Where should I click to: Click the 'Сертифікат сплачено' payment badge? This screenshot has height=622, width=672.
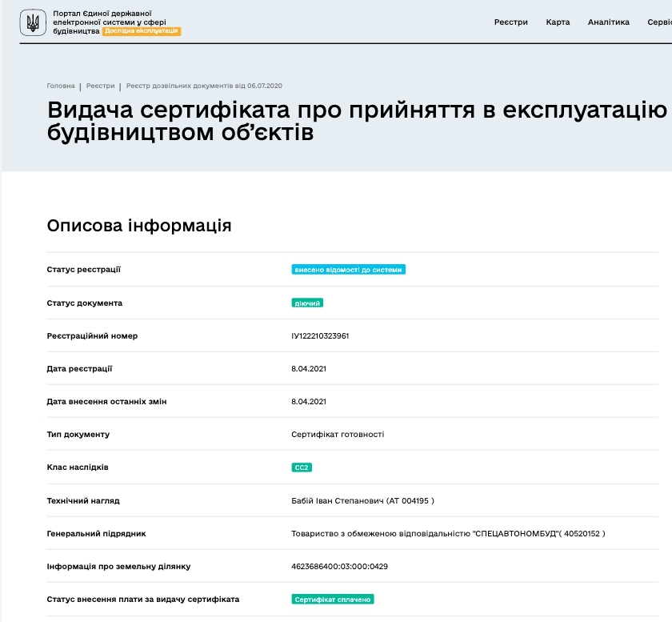[333, 600]
